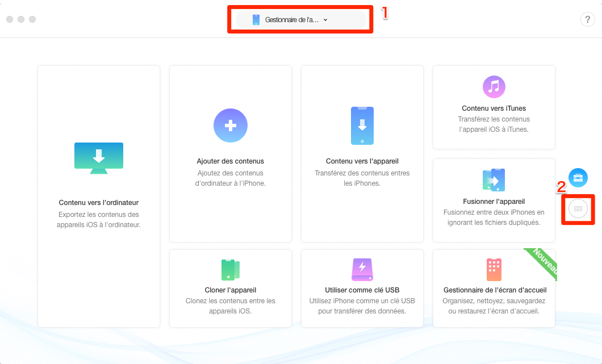
Task: Click the green clone icon for Cloner l'appareil
Action: (230, 270)
